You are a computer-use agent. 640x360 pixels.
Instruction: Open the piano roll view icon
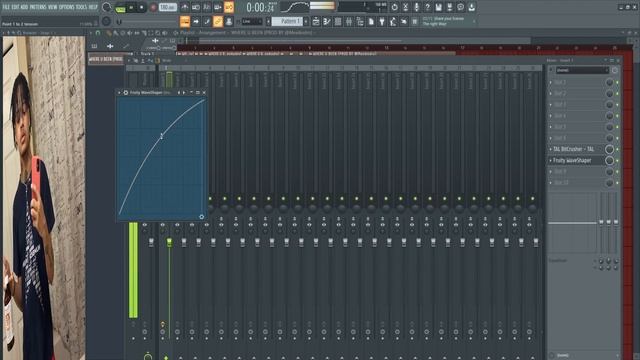coord(327,21)
